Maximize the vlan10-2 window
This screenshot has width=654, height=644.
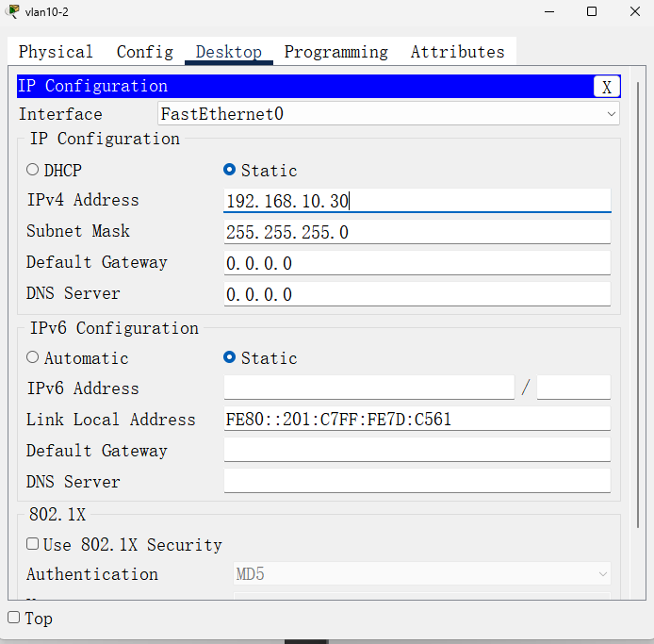point(592,11)
